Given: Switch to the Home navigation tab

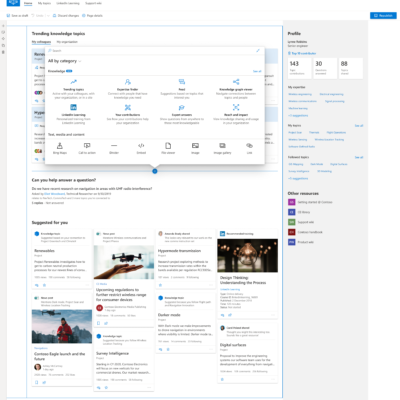Looking at the screenshot, I should (x=28, y=3).
